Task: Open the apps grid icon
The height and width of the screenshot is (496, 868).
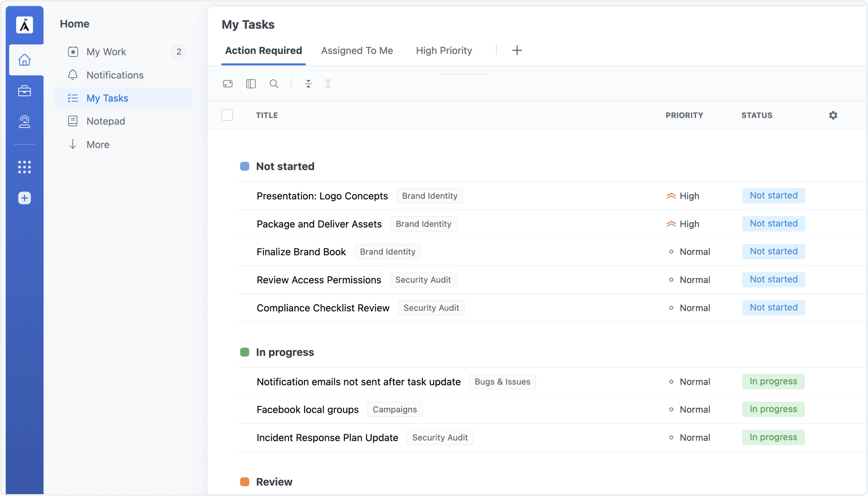Action: click(24, 167)
